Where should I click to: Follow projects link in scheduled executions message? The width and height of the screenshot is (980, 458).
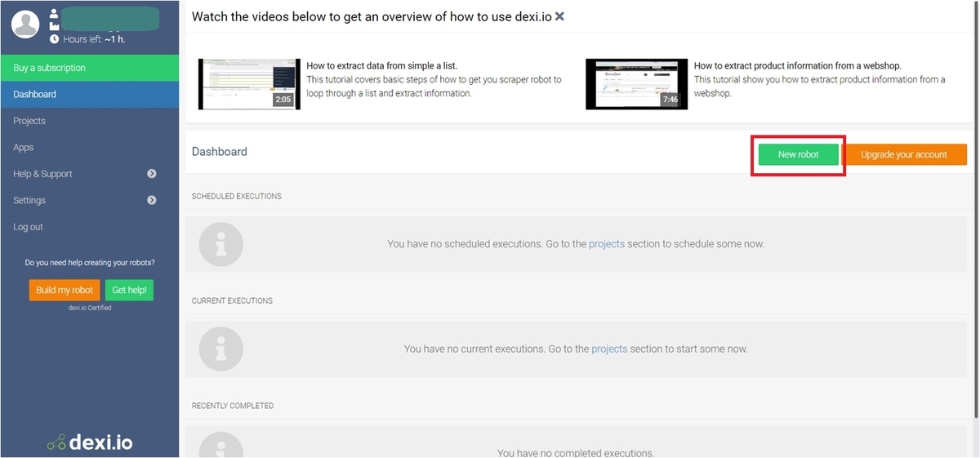point(607,244)
